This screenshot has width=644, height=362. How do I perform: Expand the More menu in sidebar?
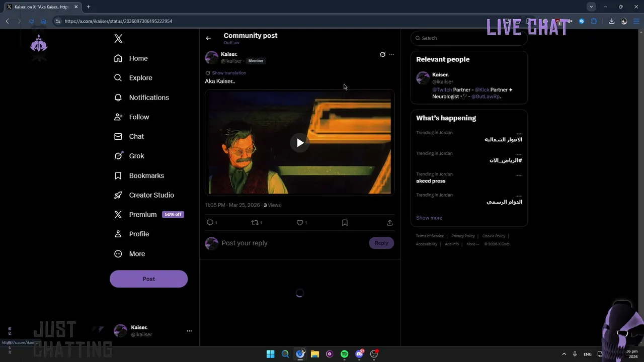click(x=129, y=254)
